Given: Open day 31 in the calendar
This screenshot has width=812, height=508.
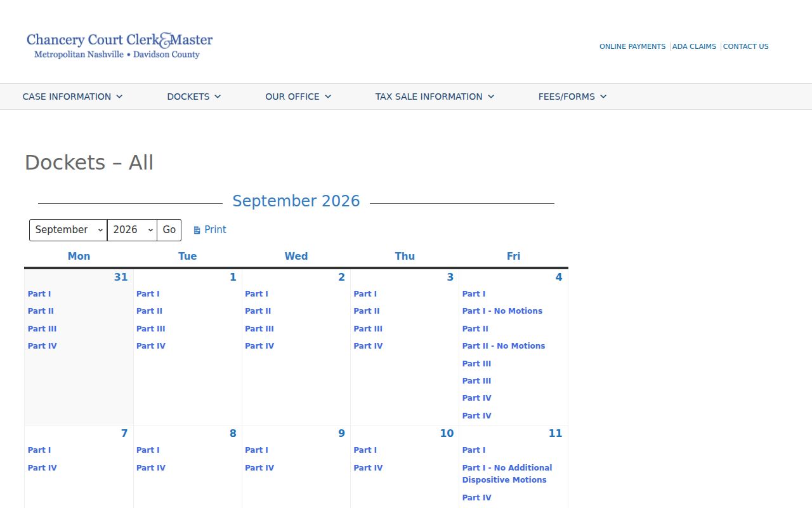Looking at the screenshot, I should click(x=121, y=277).
